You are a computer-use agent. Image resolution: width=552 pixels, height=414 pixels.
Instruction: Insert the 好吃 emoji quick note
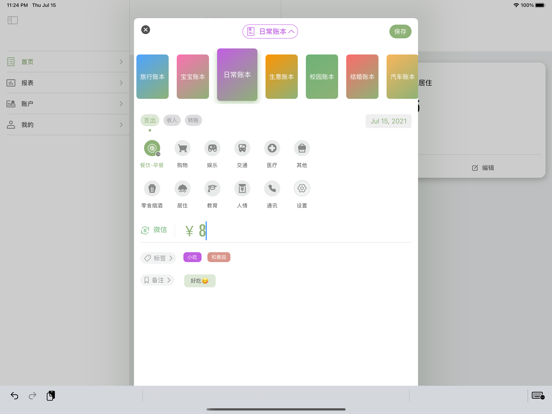pos(200,281)
